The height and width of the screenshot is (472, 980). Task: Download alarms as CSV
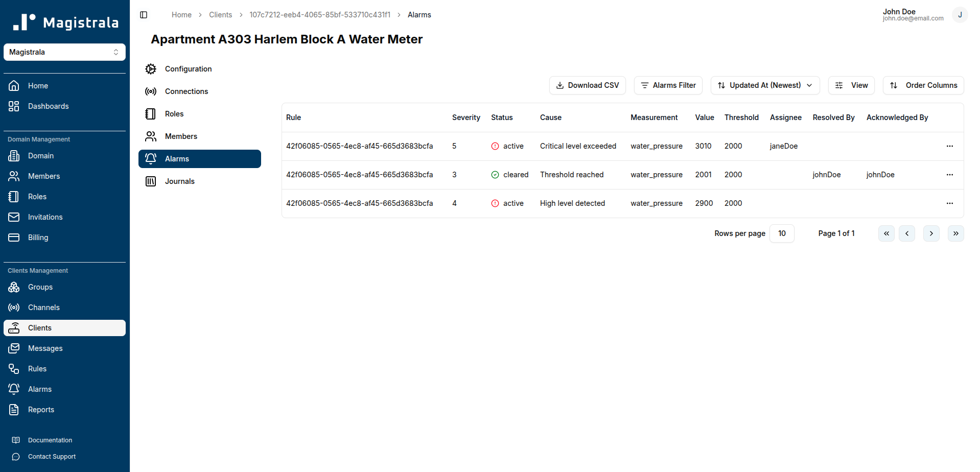tap(587, 85)
